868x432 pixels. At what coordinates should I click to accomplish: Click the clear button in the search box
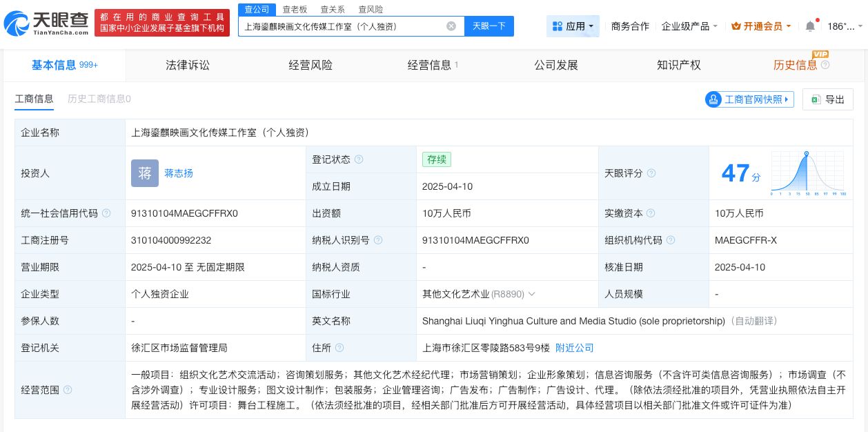pyautogui.click(x=451, y=26)
